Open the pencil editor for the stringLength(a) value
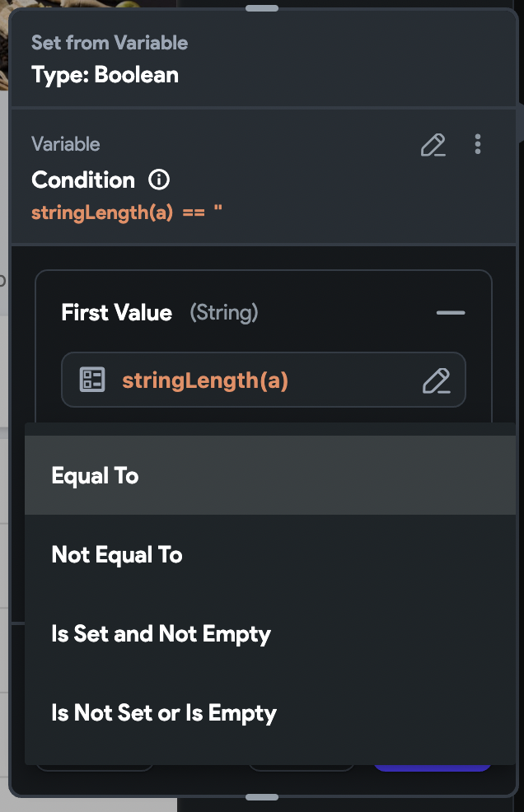524x812 pixels. (x=437, y=380)
